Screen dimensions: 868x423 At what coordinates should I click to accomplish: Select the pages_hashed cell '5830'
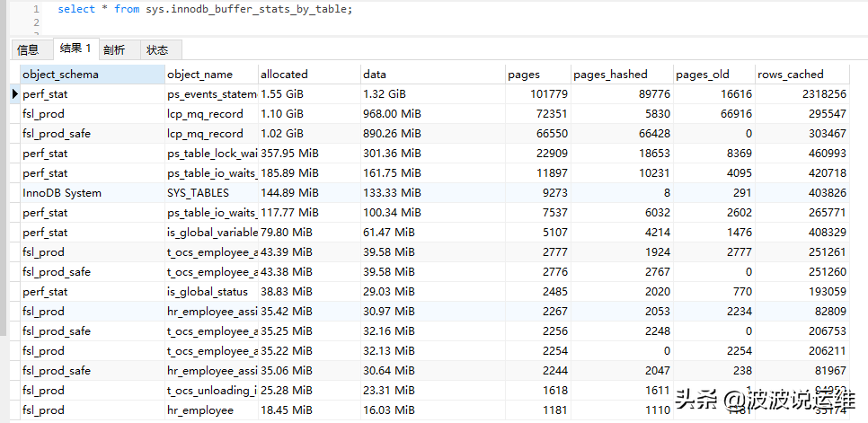coord(622,114)
